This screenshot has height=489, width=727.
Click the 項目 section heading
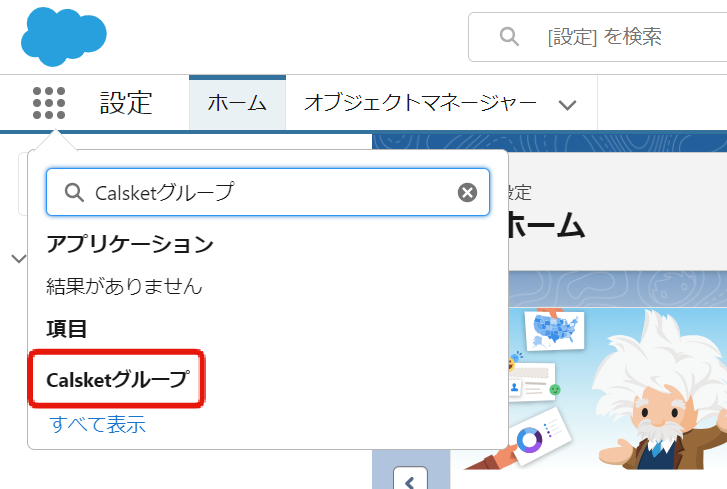(67, 329)
